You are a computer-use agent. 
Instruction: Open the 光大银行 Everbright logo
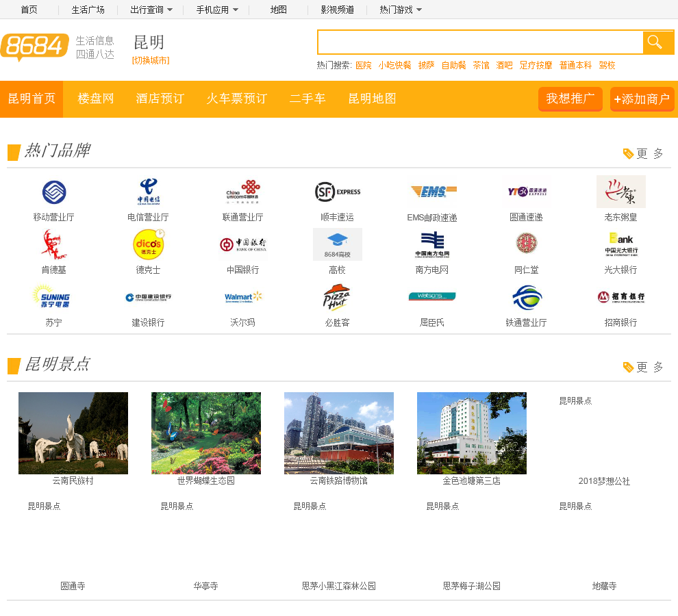tap(621, 244)
